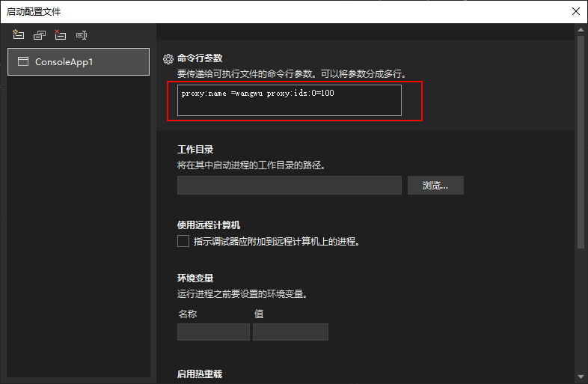The height and width of the screenshot is (384, 588).
Task: Click the scrollbar up arrow
Action: coord(581,30)
